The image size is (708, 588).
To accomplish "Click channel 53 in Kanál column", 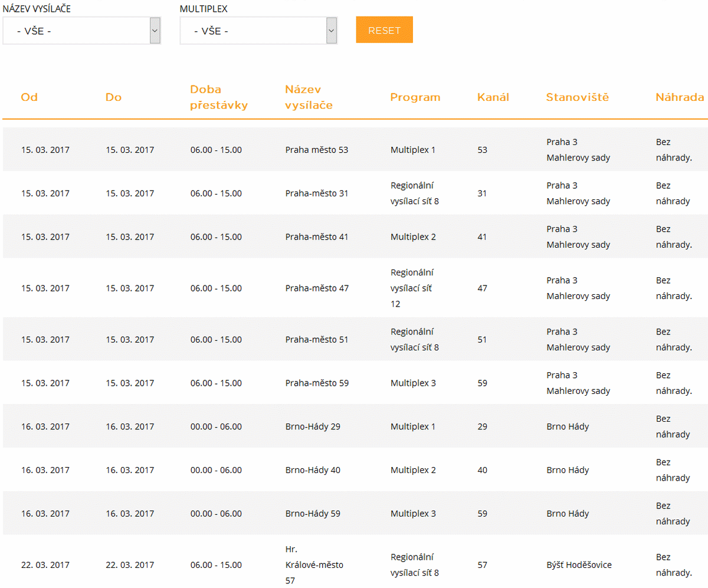I will tap(483, 150).
